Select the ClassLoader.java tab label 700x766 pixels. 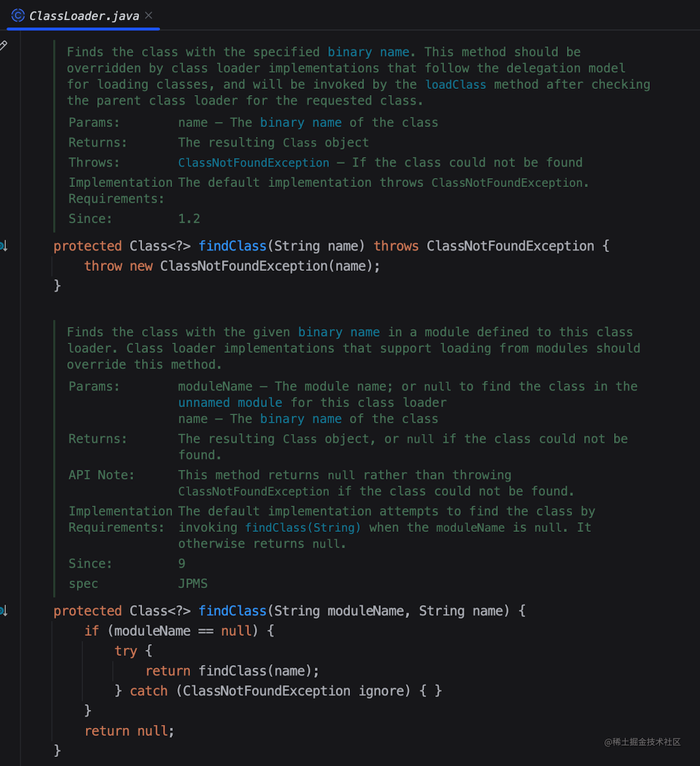click(84, 16)
